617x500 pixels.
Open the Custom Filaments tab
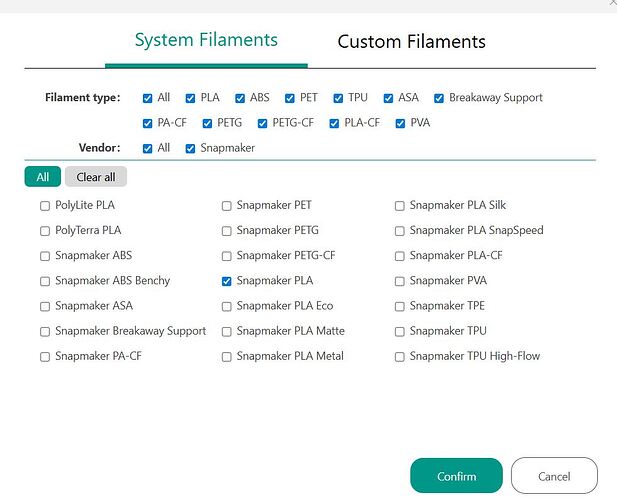click(x=411, y=42)
